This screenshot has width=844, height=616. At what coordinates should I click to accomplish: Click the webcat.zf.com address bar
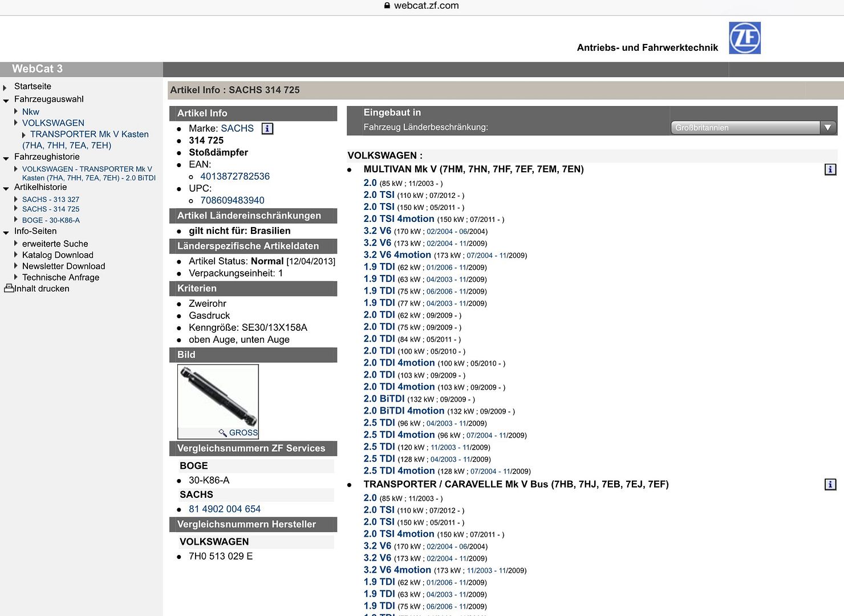(422, 6)
